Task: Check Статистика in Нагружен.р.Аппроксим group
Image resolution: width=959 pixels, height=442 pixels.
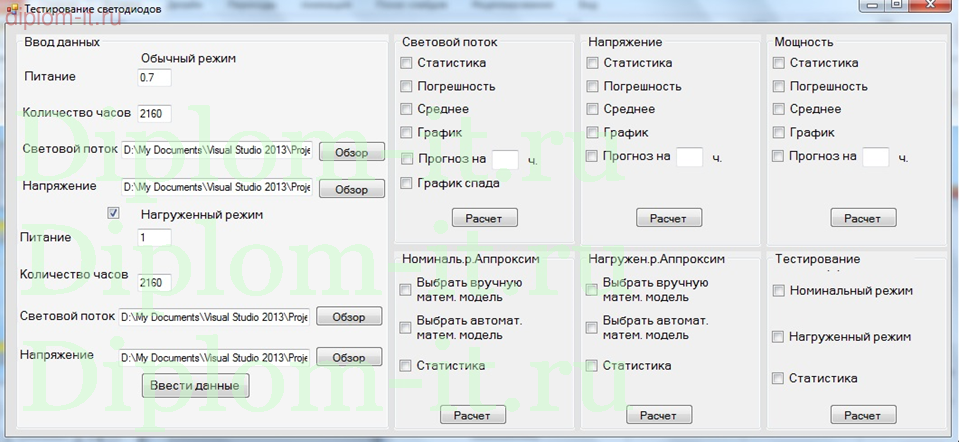Action: click(591, 366)
